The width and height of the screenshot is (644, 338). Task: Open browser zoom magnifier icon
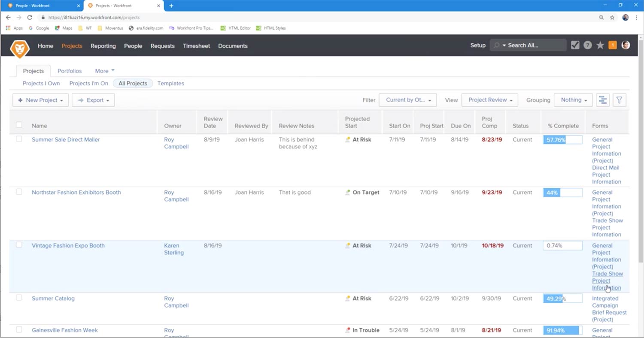[601, 18]
